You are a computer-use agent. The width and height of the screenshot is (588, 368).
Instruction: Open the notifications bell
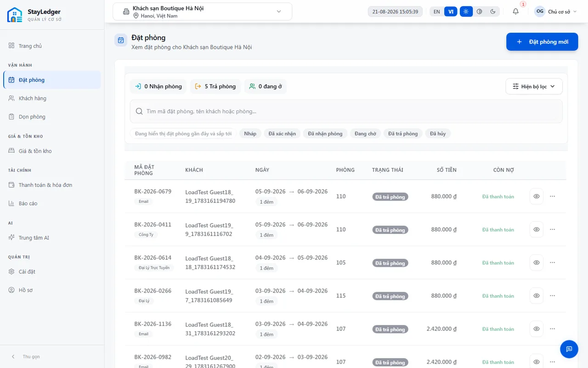click(516, 11)
